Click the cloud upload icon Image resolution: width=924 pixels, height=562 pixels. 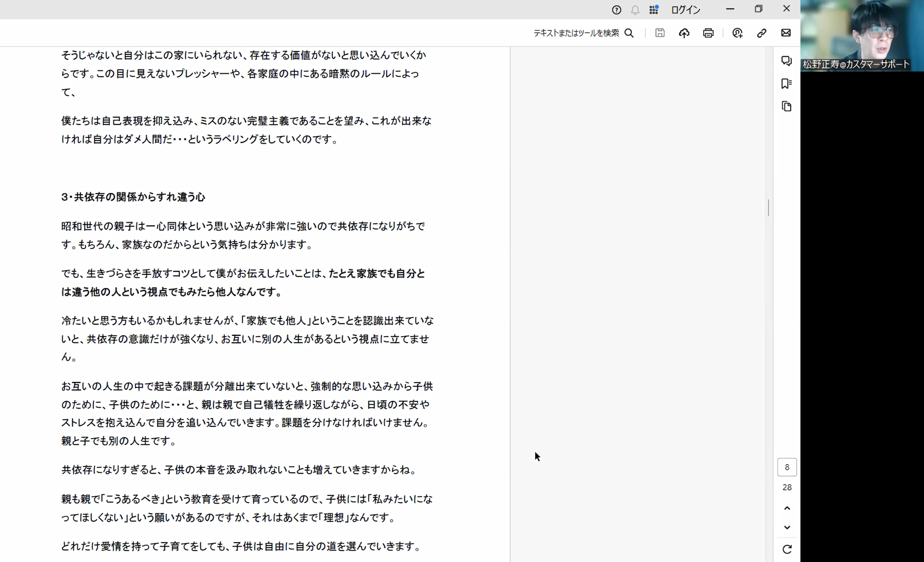click(684, 33)
